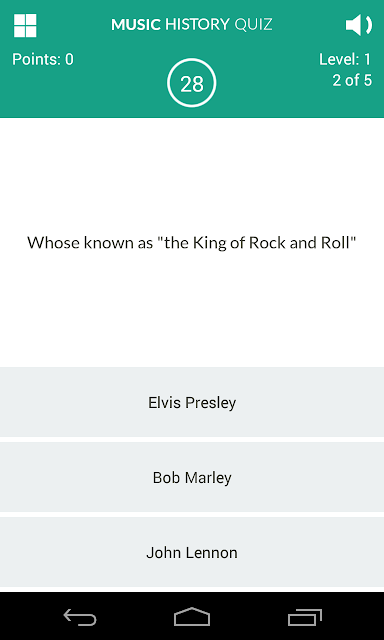Tap the Android back arrow icon

pos(80,617)
